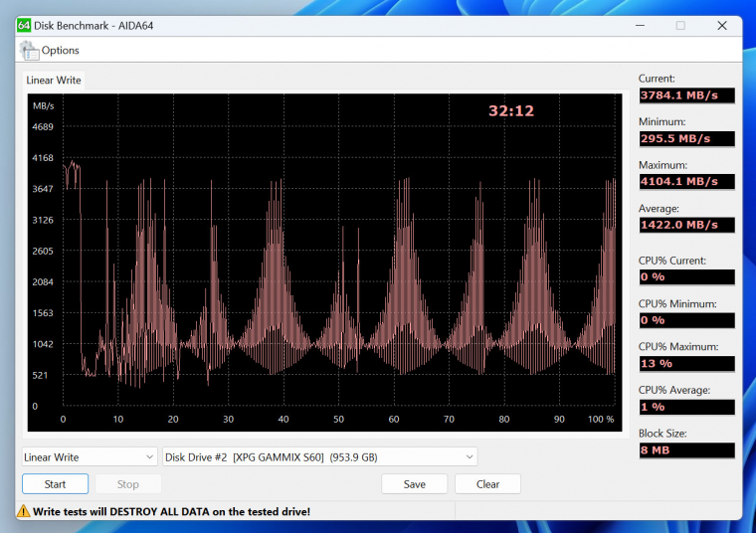The height and width of the screenshot is (533, 756).
Task: Click the disabled Stop button
Action: (x=127, y=484)
